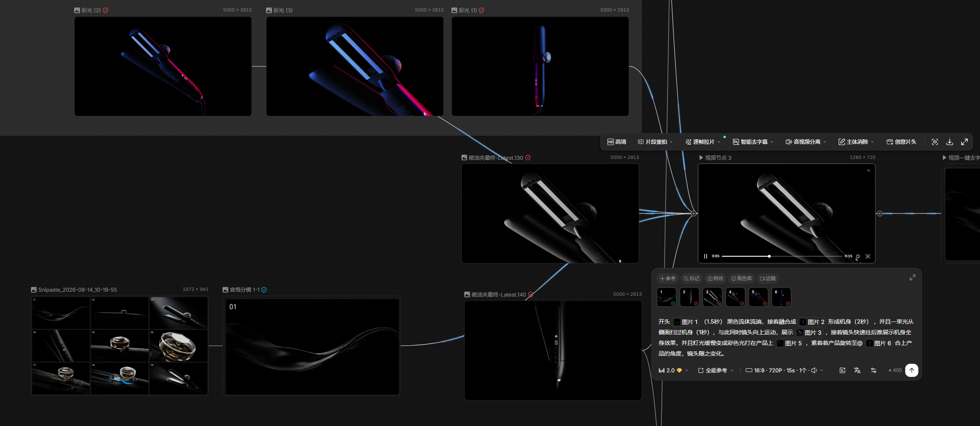
Task: Click the 彩光 (2) image node
Action: (x=163, y=66)
